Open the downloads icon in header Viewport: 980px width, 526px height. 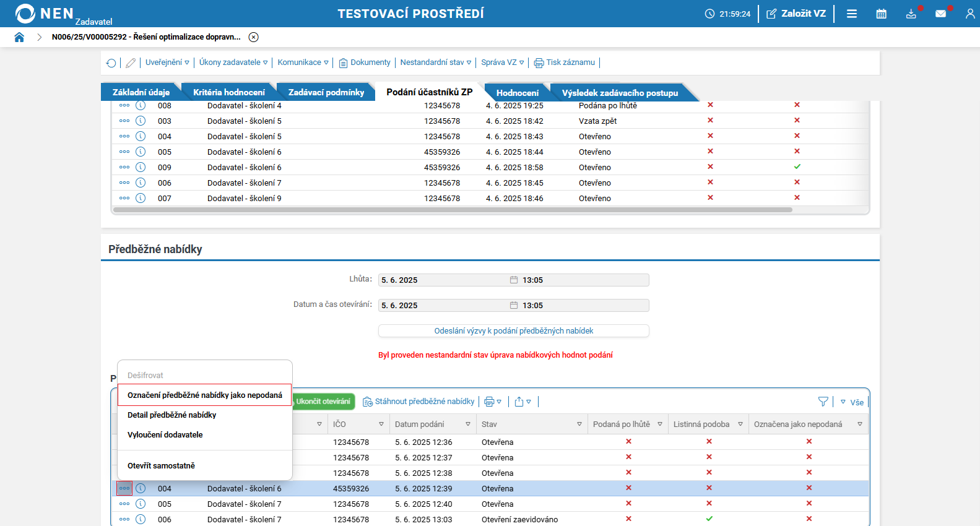click(911, 14)
